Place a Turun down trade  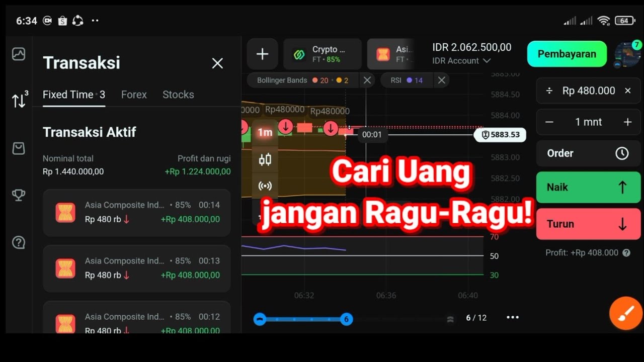click(589, 224)
